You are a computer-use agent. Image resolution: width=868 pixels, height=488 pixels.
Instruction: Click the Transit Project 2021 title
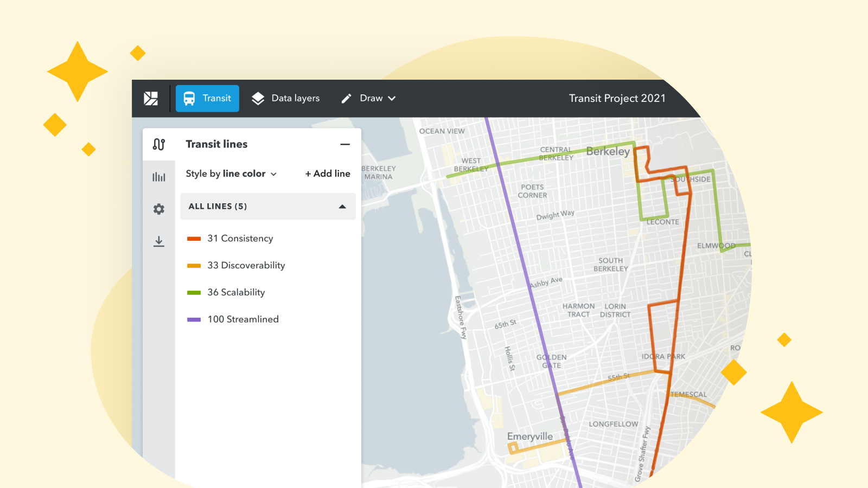click(x=617, y=98)
